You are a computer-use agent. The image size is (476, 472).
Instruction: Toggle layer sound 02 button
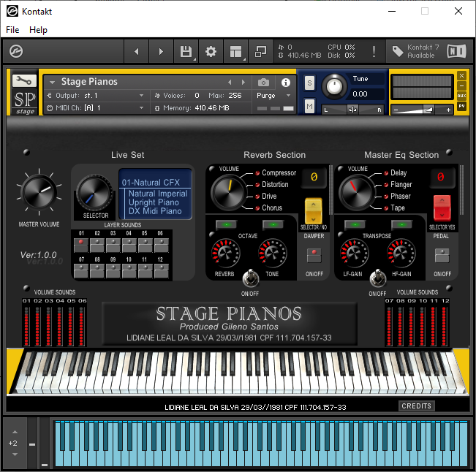97,245
